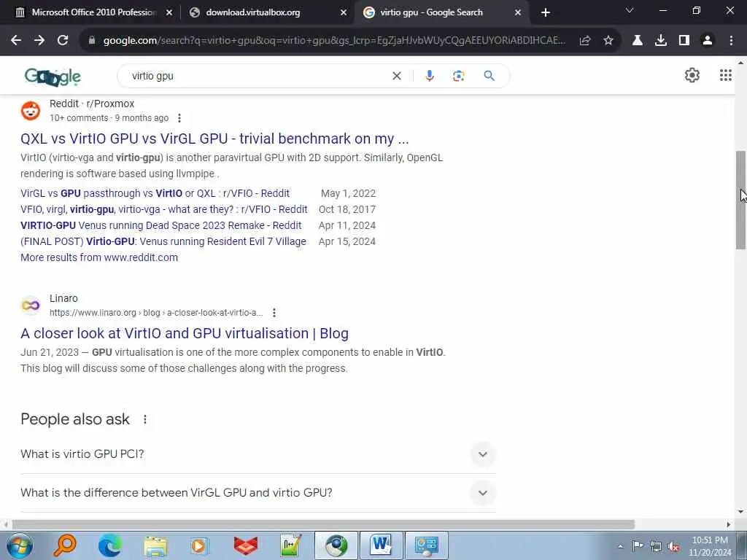Open the tab search dropdown
The height and width of the screenshot is (560, 747).
click(x=630, y=10)
